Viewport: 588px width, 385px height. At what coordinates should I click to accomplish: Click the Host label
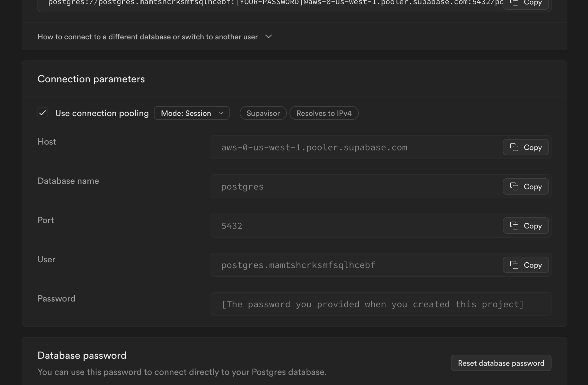click(x=47, y=142)
